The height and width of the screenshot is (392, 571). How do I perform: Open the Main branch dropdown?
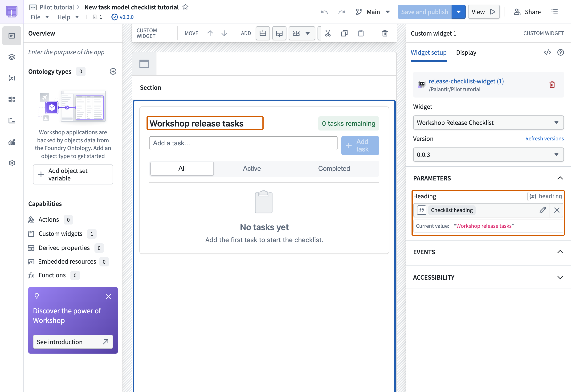372,12
